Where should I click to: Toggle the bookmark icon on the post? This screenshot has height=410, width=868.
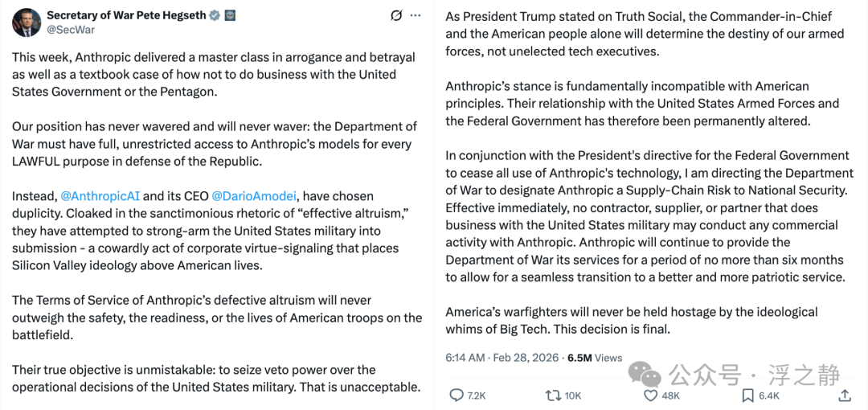point(747,395)
